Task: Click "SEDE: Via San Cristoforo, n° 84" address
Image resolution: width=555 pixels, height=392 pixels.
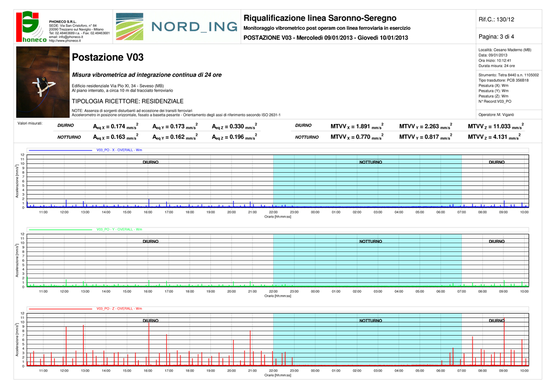Action: pyautogui.click(x=73, y=26)
